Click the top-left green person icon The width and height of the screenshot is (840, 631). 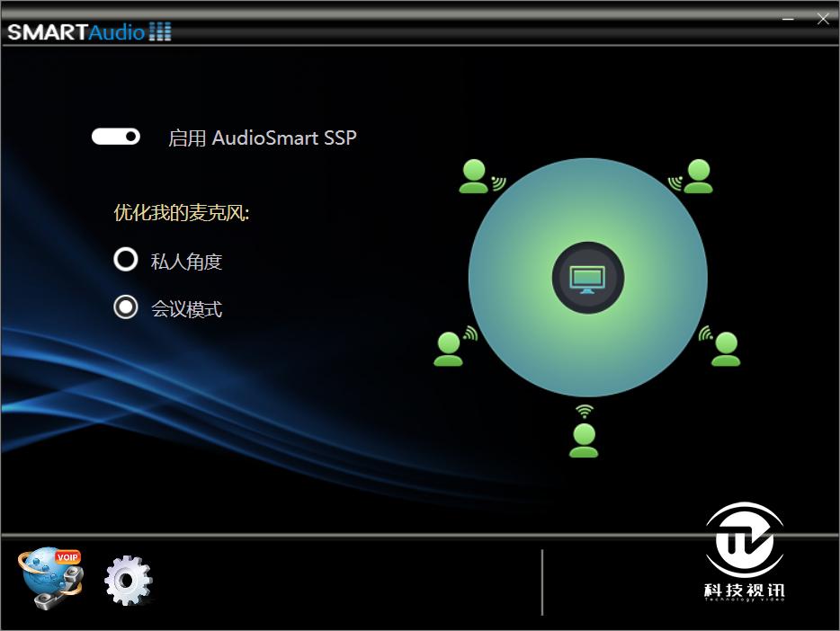(x=474, y=176)
